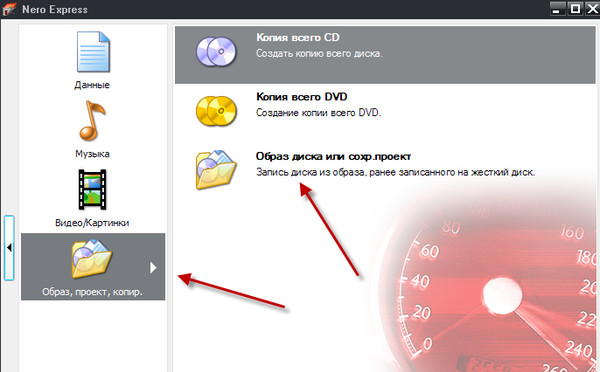600x372 pixels.
Task: Collapse the left side panel arrow handle
Action: coord(9,248)
